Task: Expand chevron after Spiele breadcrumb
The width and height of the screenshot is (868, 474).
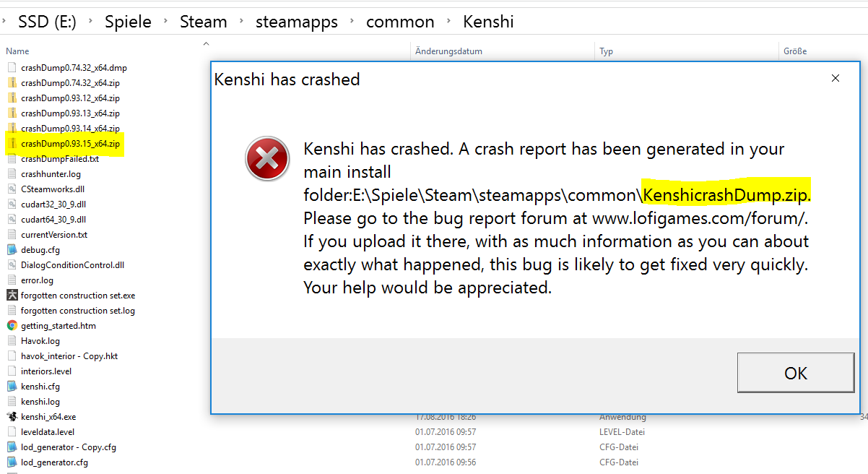Action: 166,22
